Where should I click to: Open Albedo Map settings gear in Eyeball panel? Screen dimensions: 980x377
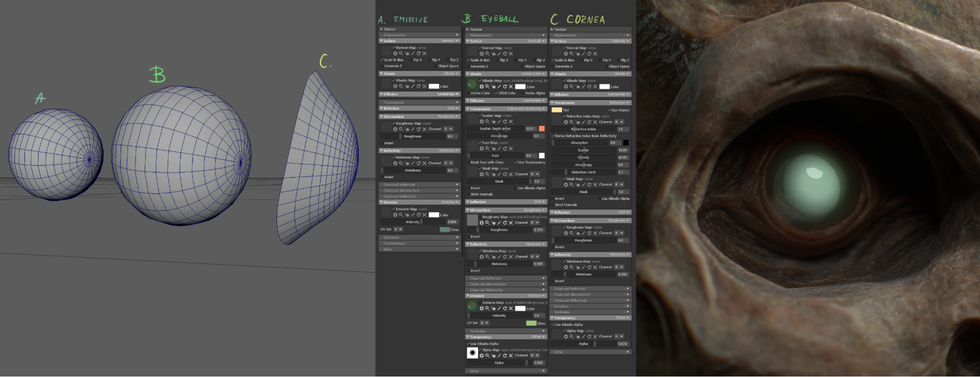(x=481, y=87)
